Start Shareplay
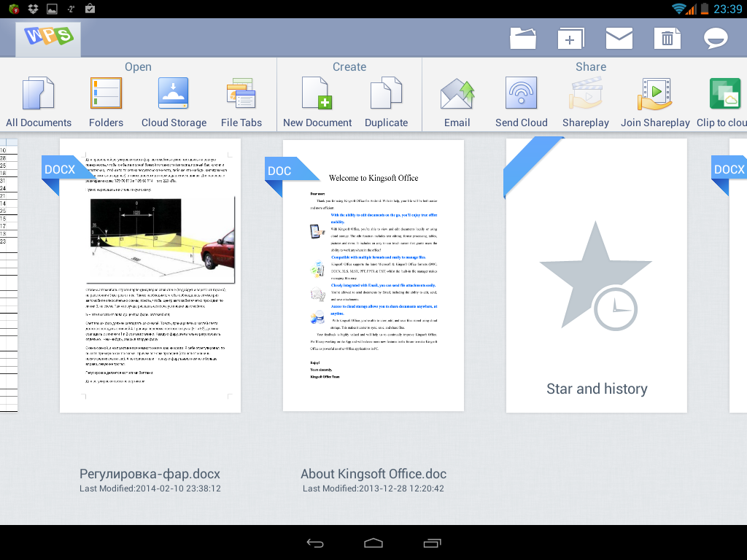 (x=586, y=102)
